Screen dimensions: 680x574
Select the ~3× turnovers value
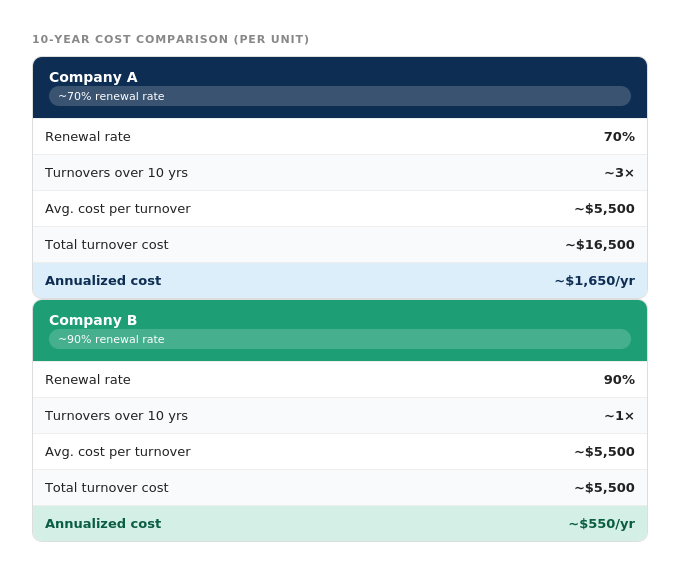pyautogui.click(x=619, y=173)
